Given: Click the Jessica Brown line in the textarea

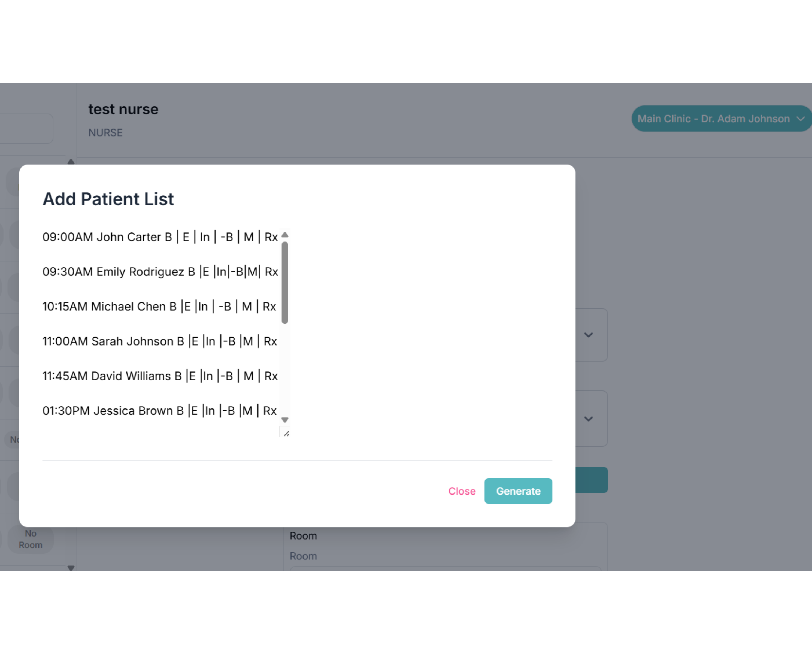Looking at the screenshot, I should click(159, 410).
